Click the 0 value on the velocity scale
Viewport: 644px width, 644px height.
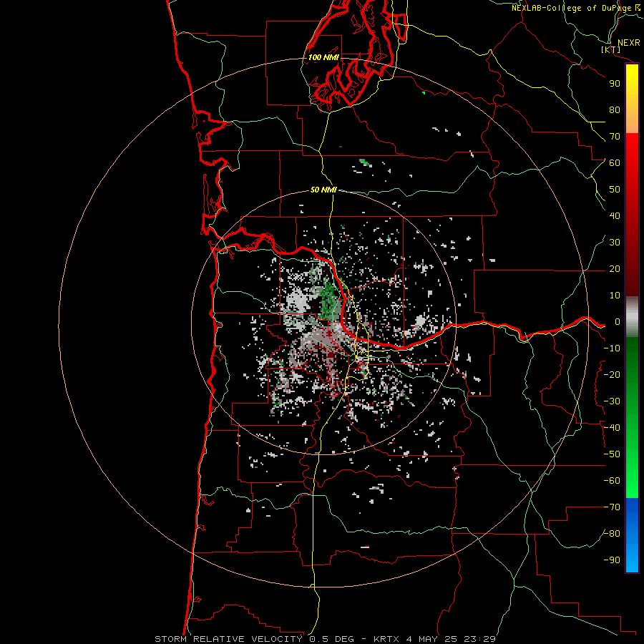[618, 322]
